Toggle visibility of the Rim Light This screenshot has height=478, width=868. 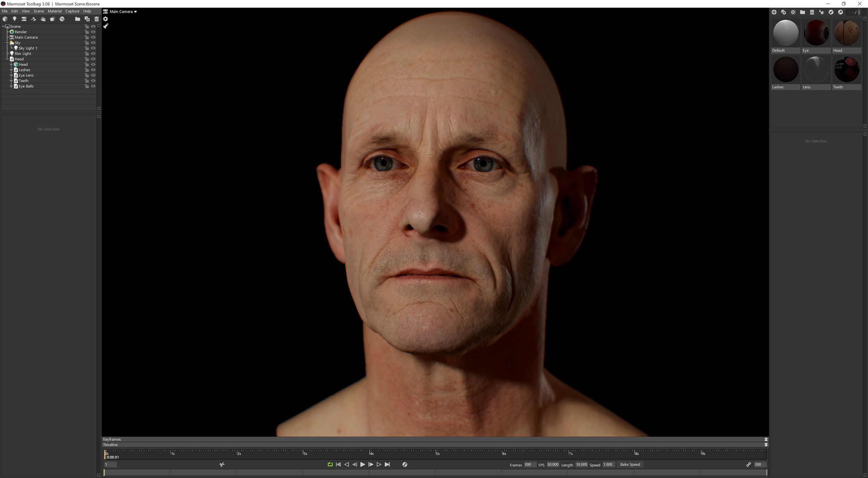pos(93,53)
